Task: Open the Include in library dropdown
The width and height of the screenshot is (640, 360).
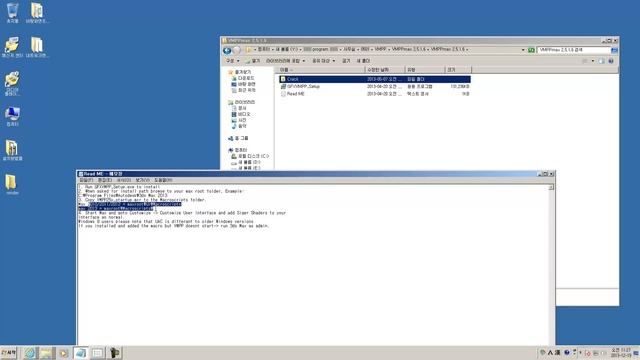Action: (285, 61)
